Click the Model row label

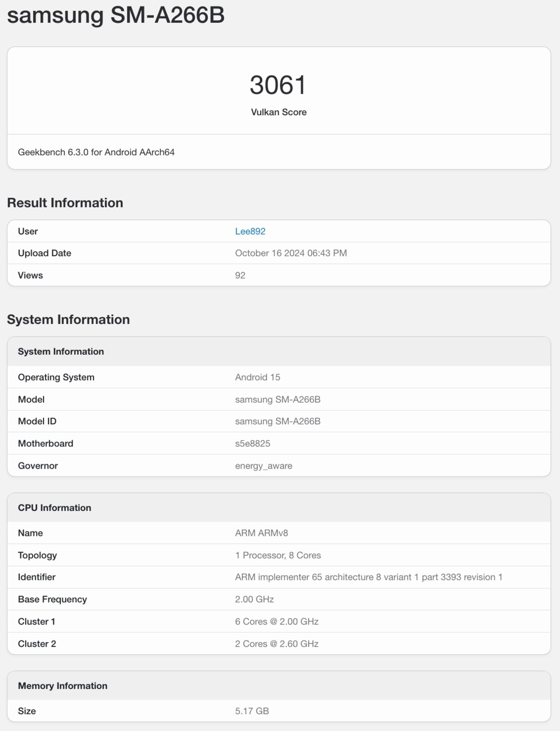point(31,399)
